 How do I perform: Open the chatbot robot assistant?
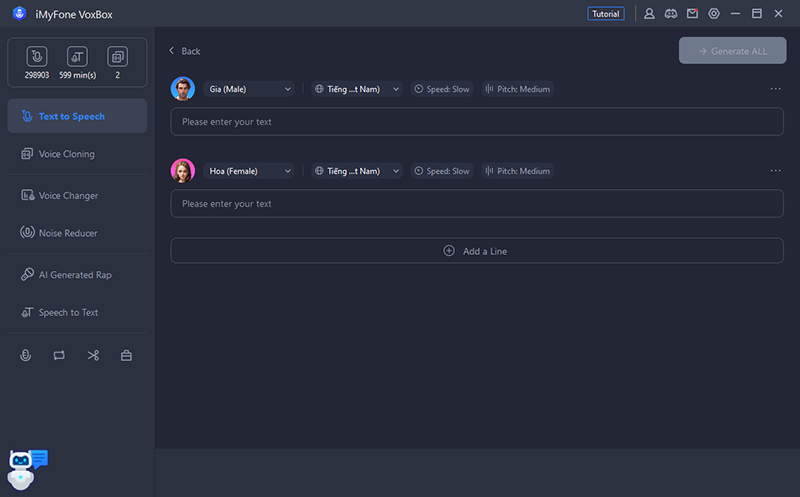[26, 469]
